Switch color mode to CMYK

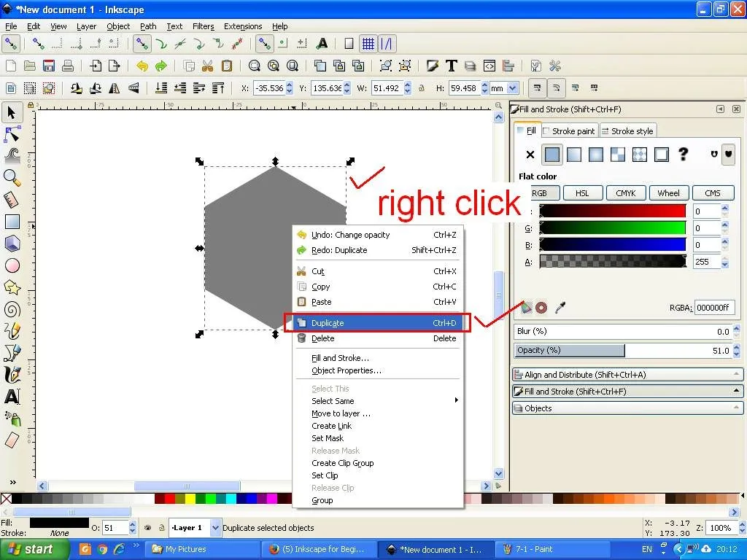[625, 192]
